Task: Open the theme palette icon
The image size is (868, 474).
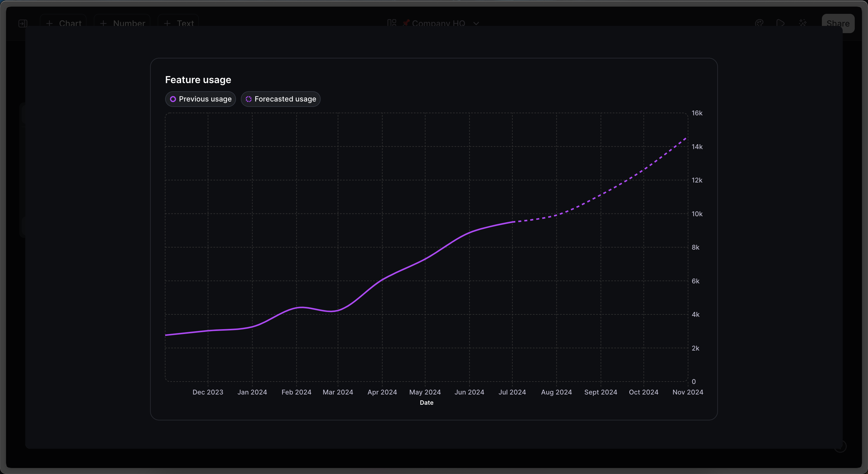Action: [759, 23]
